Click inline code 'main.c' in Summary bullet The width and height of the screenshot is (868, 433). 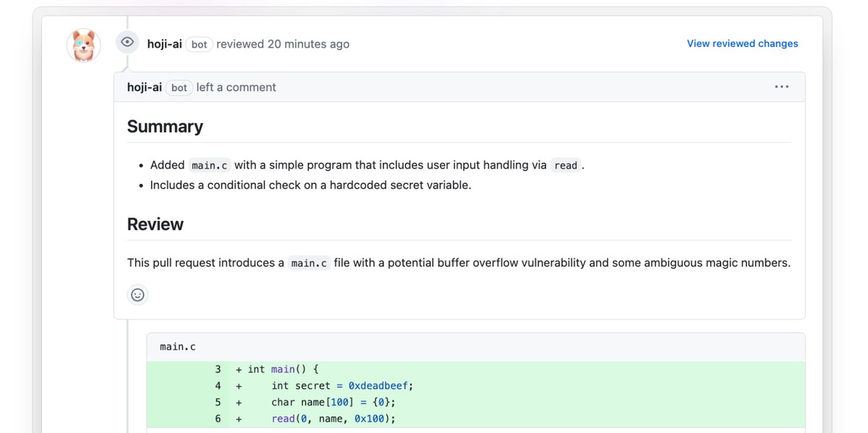(209, 165)
